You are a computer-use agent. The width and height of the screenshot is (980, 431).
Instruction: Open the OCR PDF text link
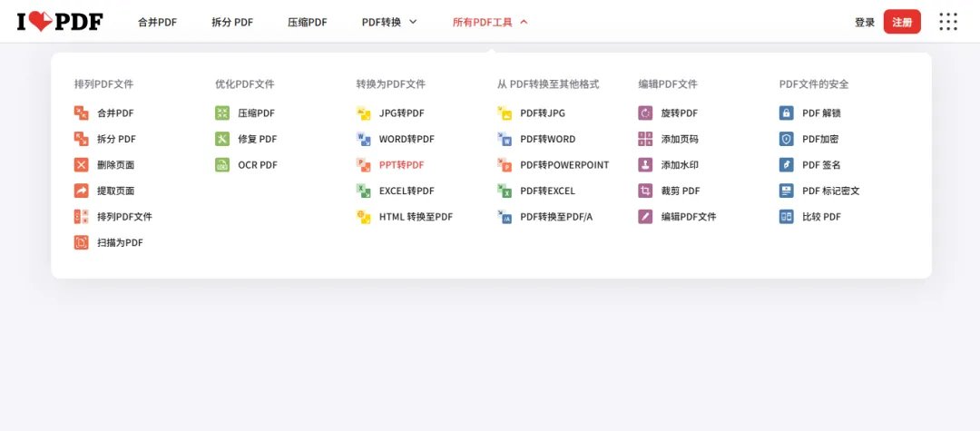point(258,165)
